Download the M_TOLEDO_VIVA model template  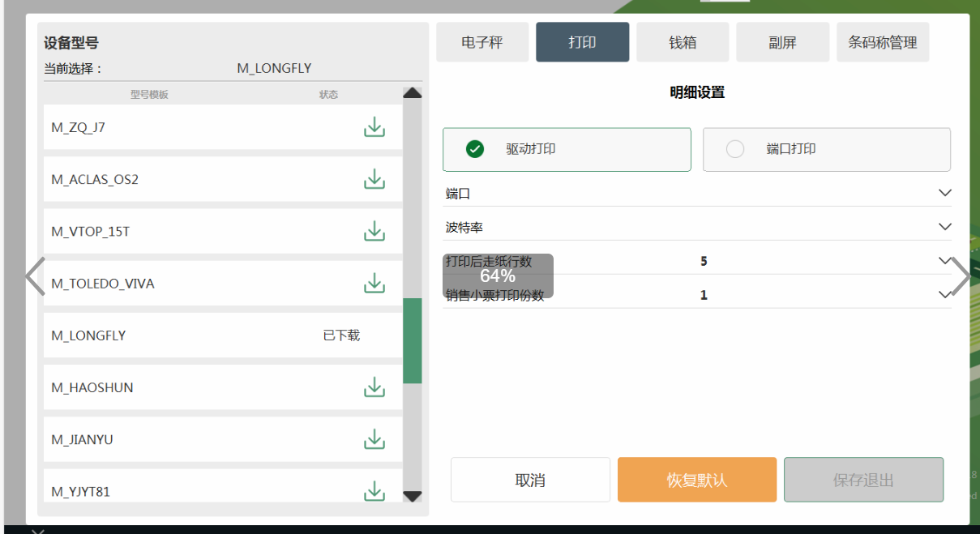tap(374, 283)
